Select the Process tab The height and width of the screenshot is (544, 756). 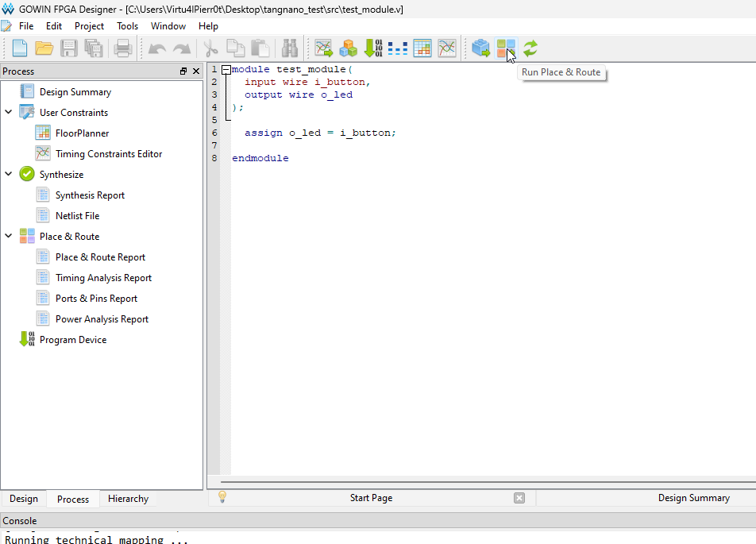[x=73, y=500]
